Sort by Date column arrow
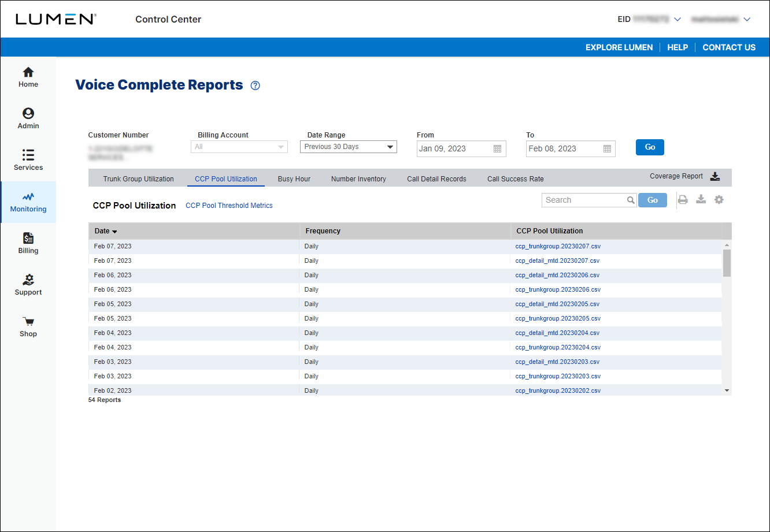This screenshot has height=532, width=770. [x=114, y=232]
